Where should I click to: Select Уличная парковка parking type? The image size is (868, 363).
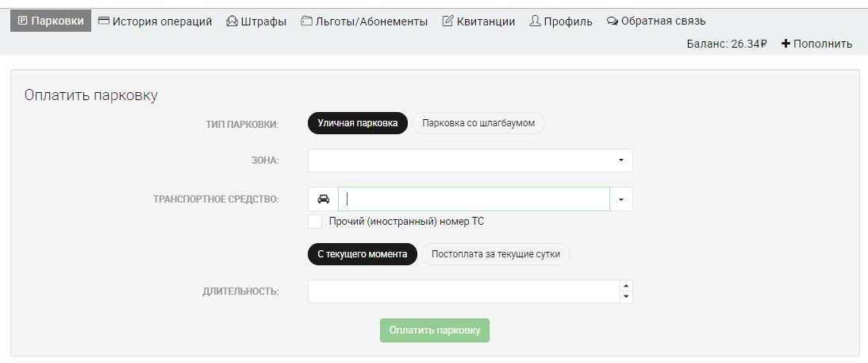pyautogui.click(x=358, y=123)
